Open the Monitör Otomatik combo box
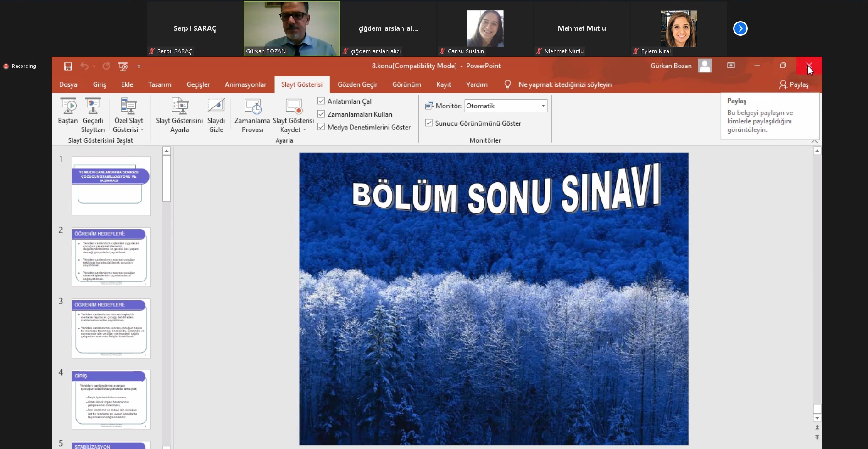Screen dimensions: 868x449 tap(506, 106)
